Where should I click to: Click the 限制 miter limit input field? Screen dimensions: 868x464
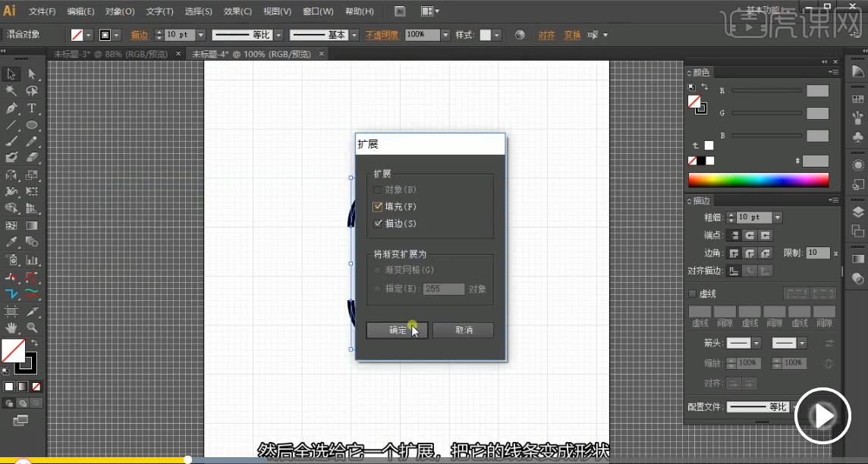(817, 252)
